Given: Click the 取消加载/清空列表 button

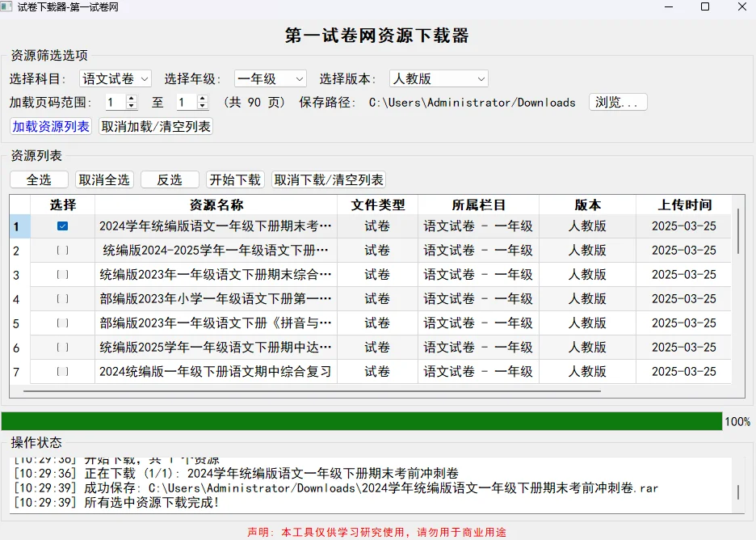Looking at the screenshot, I should click(x=156, y=126).
